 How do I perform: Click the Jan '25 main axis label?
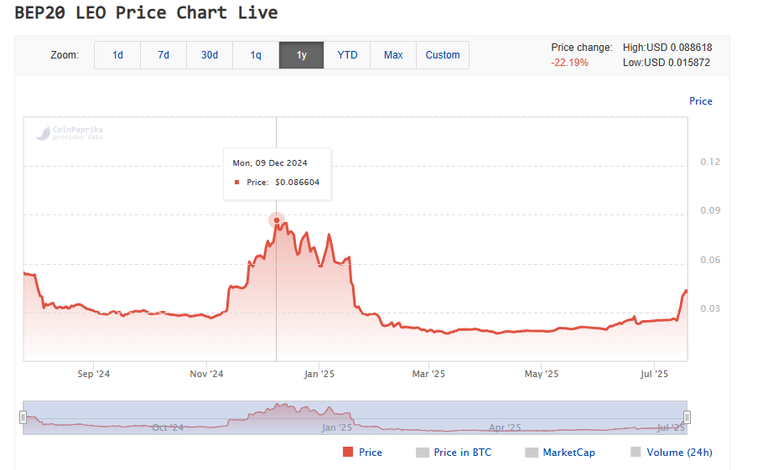click(x=319, y=374)
